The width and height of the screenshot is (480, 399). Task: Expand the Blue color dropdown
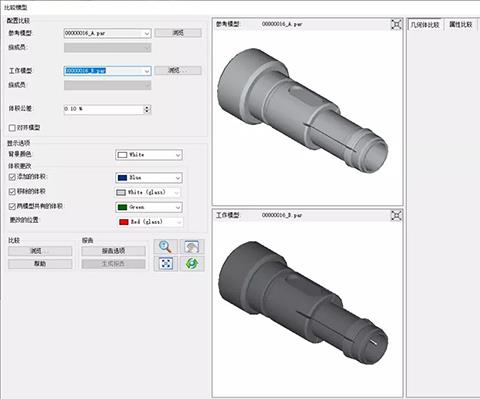point(178,178)
